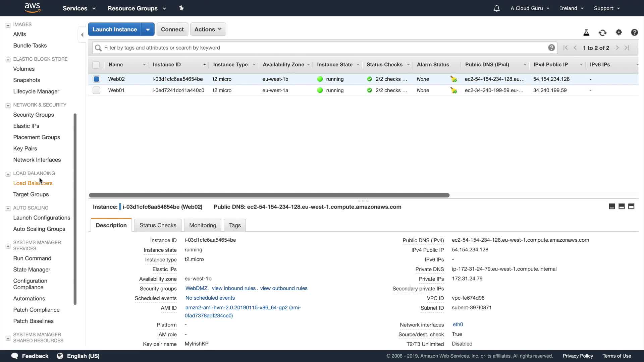Click the experiments flask icon
The height and width of the screenshot is (362, 644).
pyautogui.click(x=586, y=33)
